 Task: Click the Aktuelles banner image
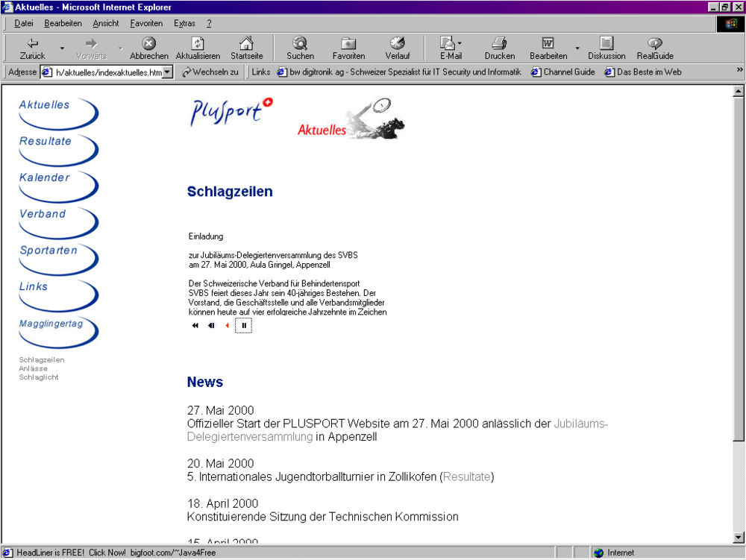[x=351, y=119]
